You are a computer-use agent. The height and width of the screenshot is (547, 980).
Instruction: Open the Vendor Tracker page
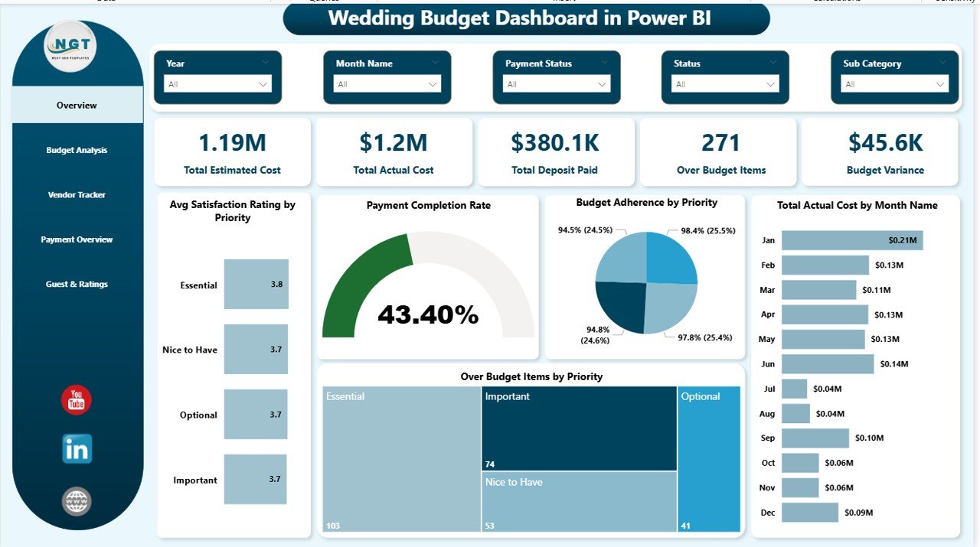pyautogui.click(x=77, y=194)
